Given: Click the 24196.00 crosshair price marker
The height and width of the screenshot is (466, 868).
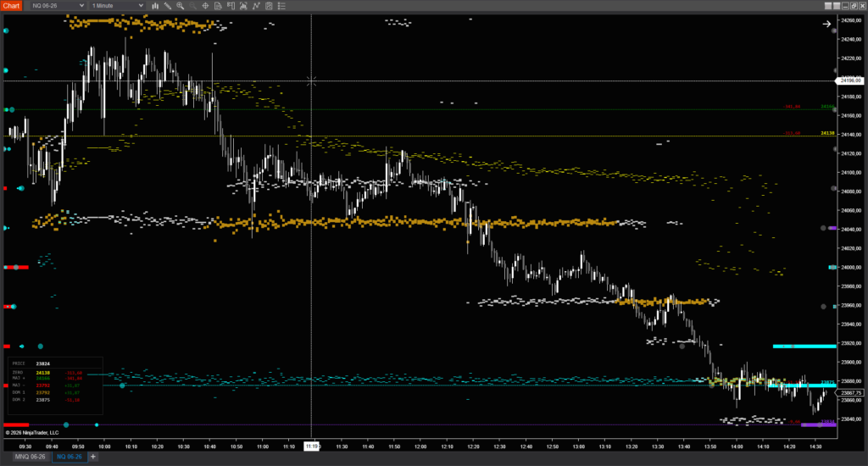Looking at the screenshot, I should click(849, 80).
